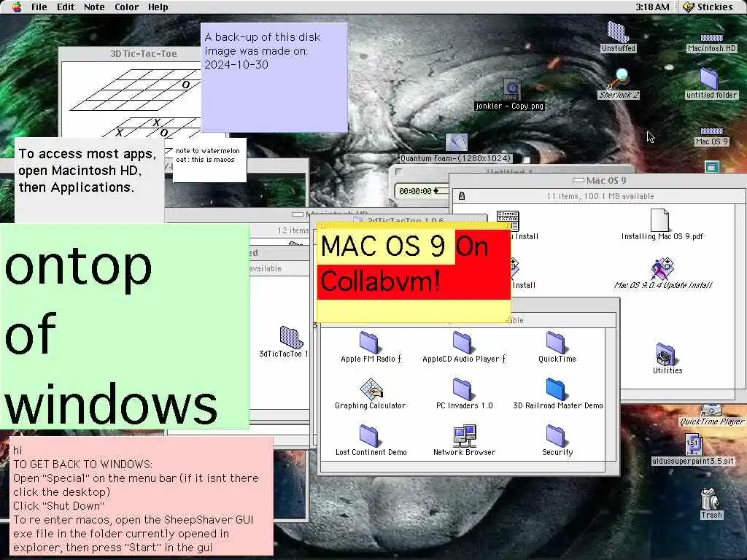Click the purple back-up date sticky note
747x560 pixels.
pyautogui.click(x=274, y=77)
